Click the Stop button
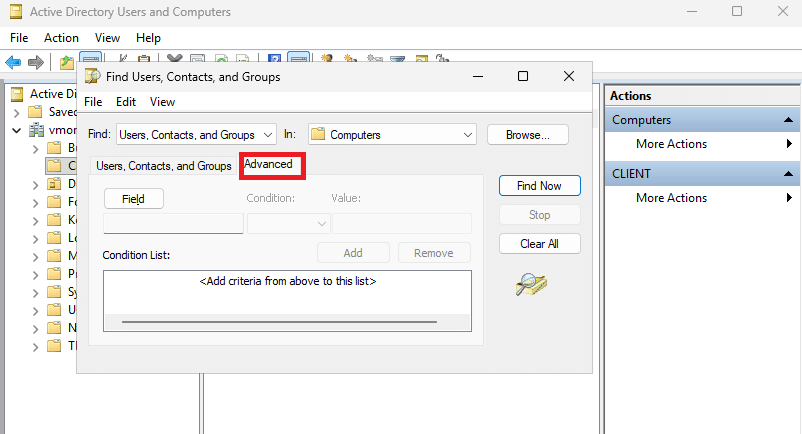Image resolution: width=802 pixels, height=434 pixels. (540, 215)
